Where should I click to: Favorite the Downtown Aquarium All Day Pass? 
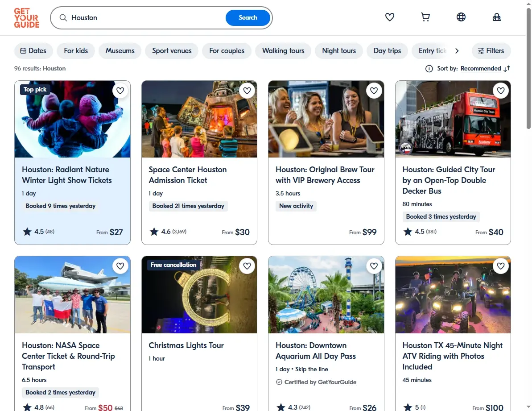point(374,266)
